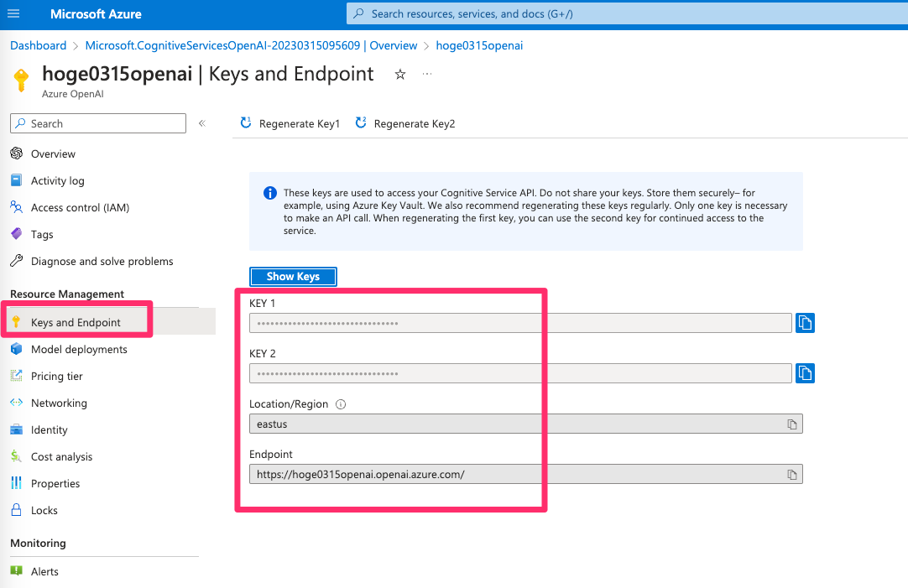
Task: Click the Pricing tier icon
Action: (16, 376)
